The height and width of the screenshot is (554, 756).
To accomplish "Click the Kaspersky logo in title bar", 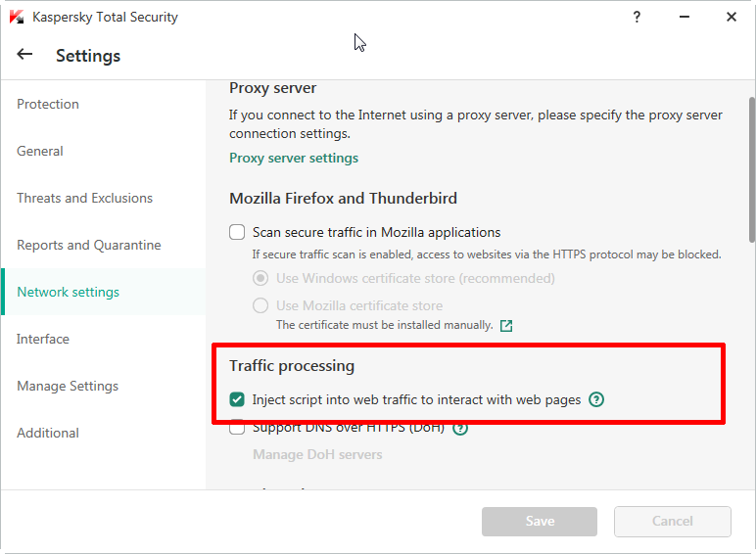I will (x=17, y=17).
